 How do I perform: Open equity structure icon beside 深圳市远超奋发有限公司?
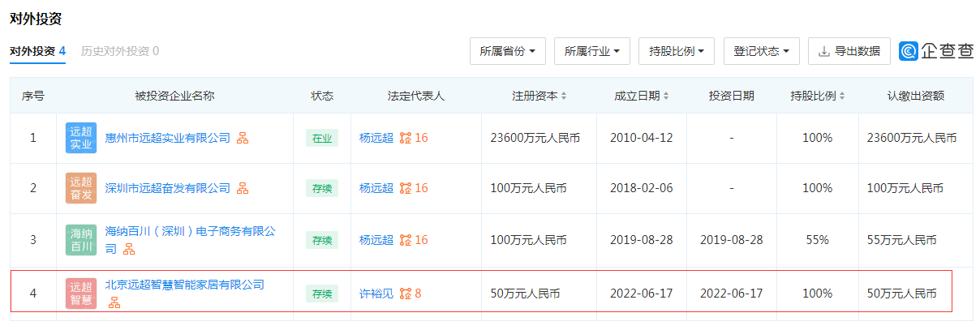coord(243,188)
